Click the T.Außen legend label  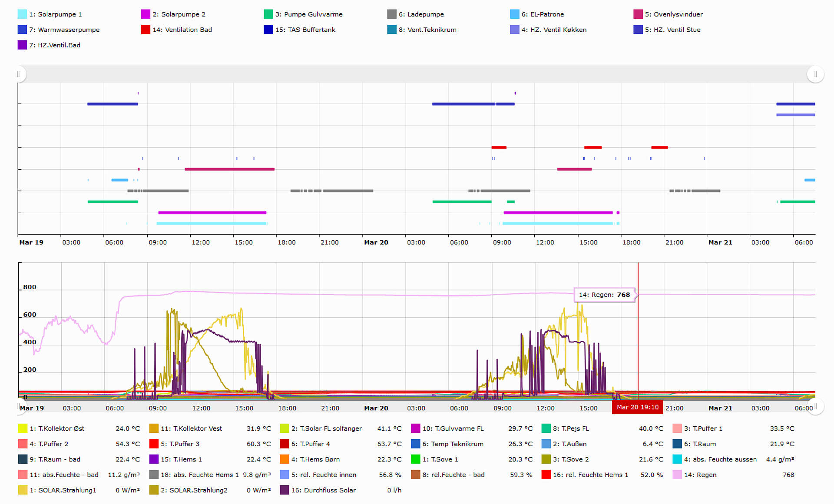click(569, 444)
